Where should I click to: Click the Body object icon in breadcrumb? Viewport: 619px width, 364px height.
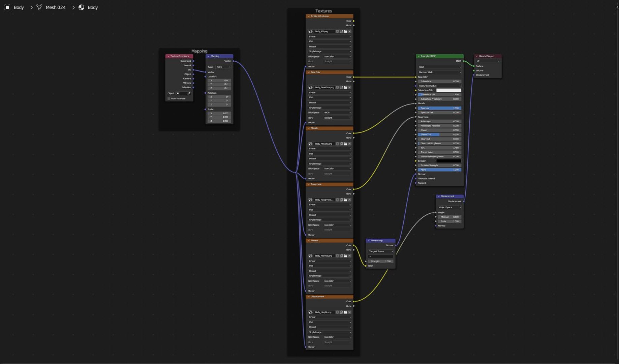tap(7, 7)
